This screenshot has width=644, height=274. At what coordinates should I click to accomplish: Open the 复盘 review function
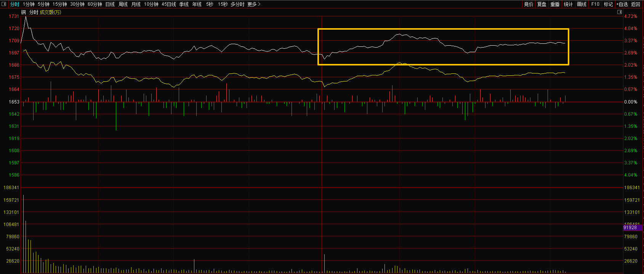tap(541, 4)
